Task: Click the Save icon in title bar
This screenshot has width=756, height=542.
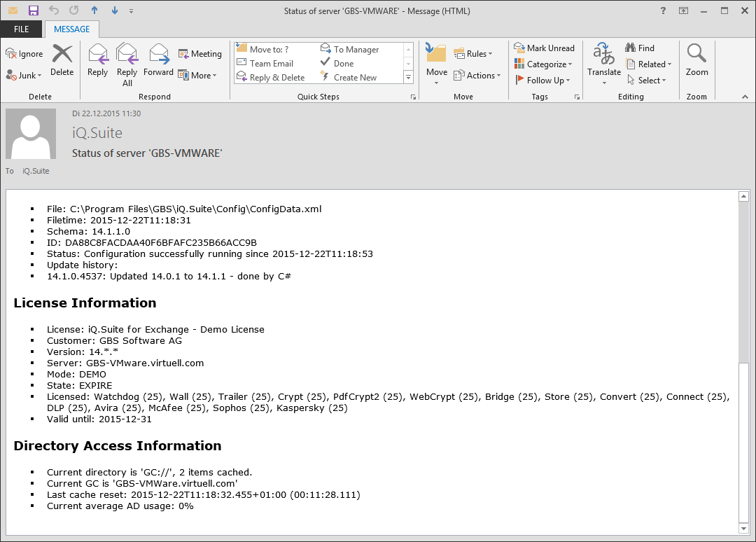Action: point(33,11)
